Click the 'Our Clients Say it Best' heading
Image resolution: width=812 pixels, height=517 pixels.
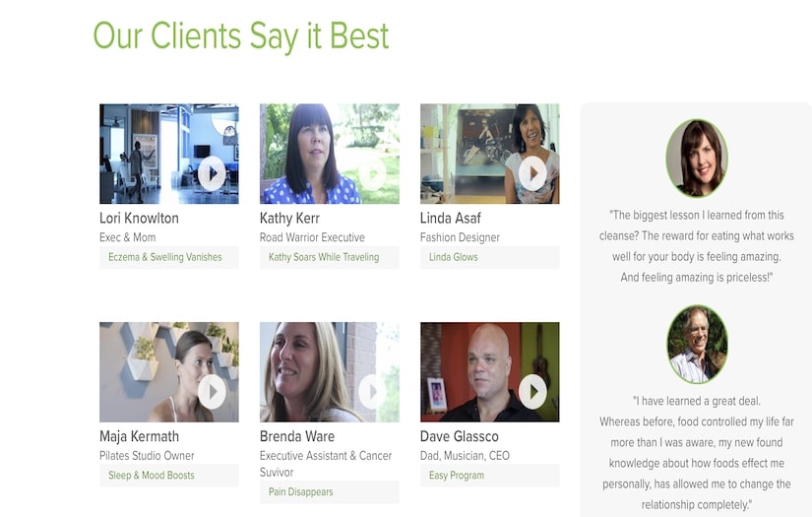click(241, 35)
